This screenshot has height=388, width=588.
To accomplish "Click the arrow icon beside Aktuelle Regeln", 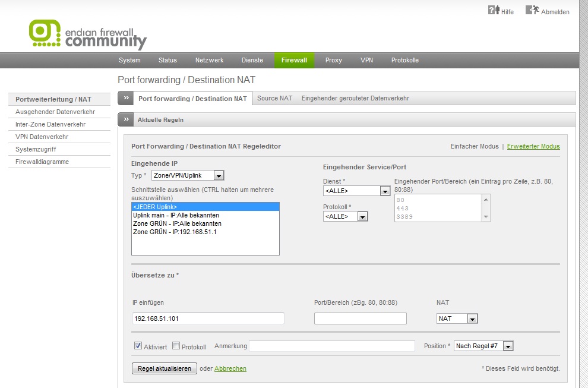I will (x=126, y=119).
